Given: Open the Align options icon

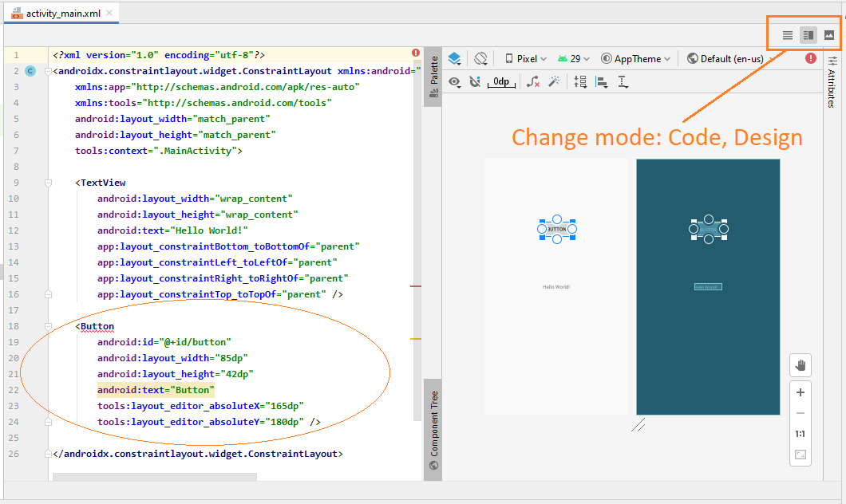Looking at the screenshot, I should coord(602,82).
